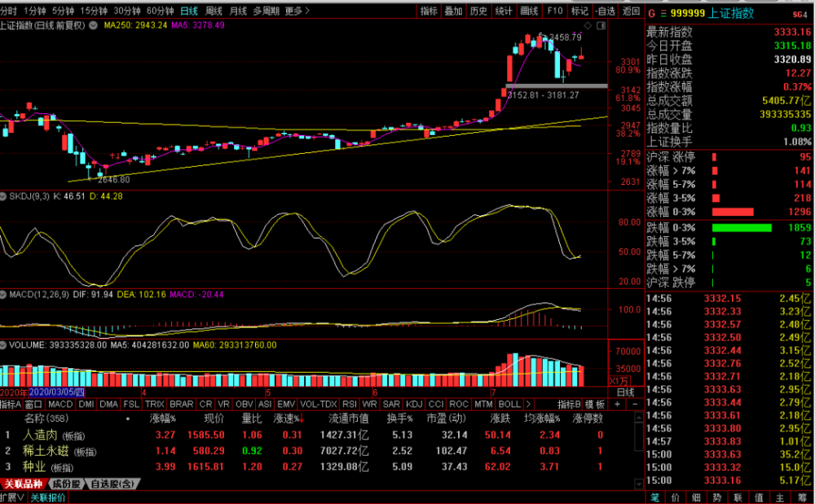
Task: Switch to the 成份股 tab
Action: 65,484
